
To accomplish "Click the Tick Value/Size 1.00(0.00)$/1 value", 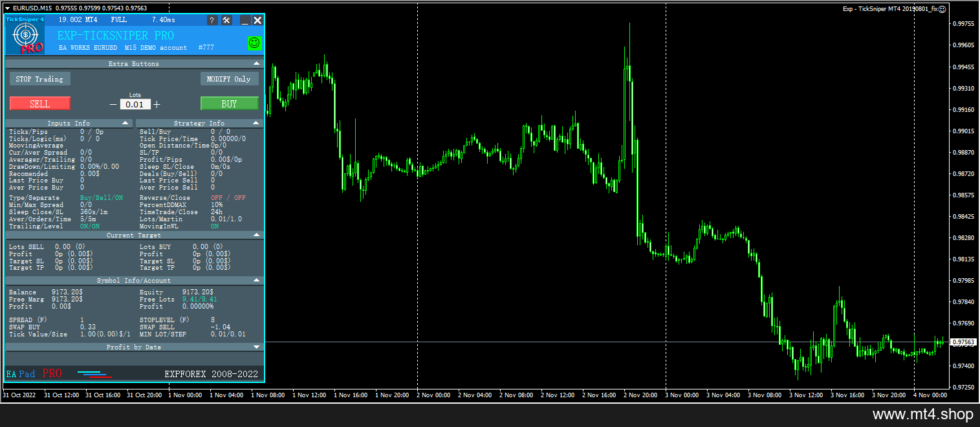I will (105, 334).
